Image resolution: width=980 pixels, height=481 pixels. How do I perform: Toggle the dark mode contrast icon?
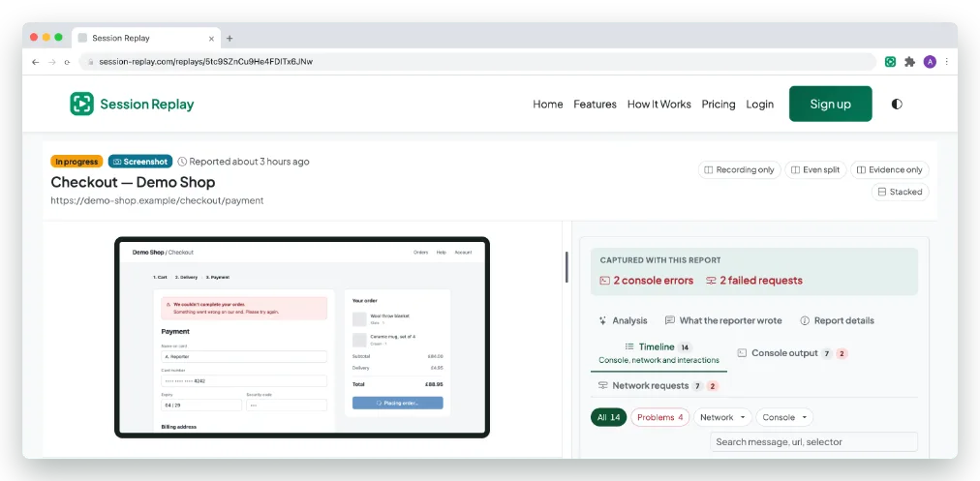pyautogui.click(x=897, y=105)
